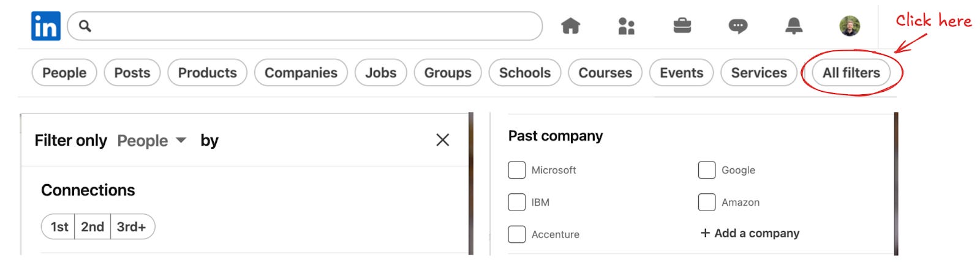The image size is (980, 265).
Task: Open Messaging chat bubble icon
Action: pyautogui.click(x=737, y=26)
